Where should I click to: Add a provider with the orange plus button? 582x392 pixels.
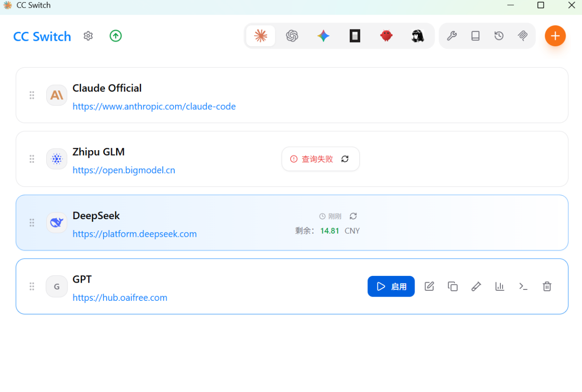pyautogui.click(x=555, y=36)
